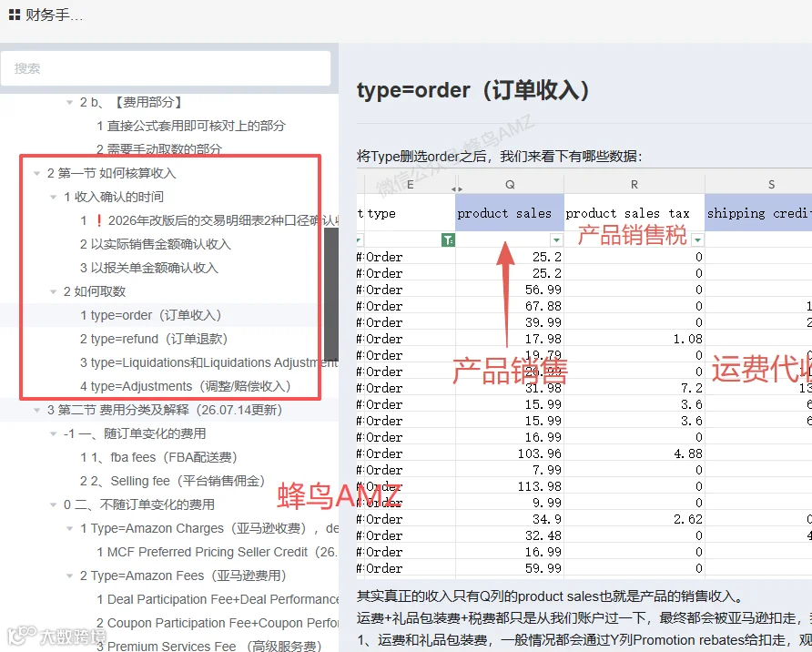Screen dimensions: 812x652
Task: Click the grid icon beside 财务手…
Action: click(15, 15)
